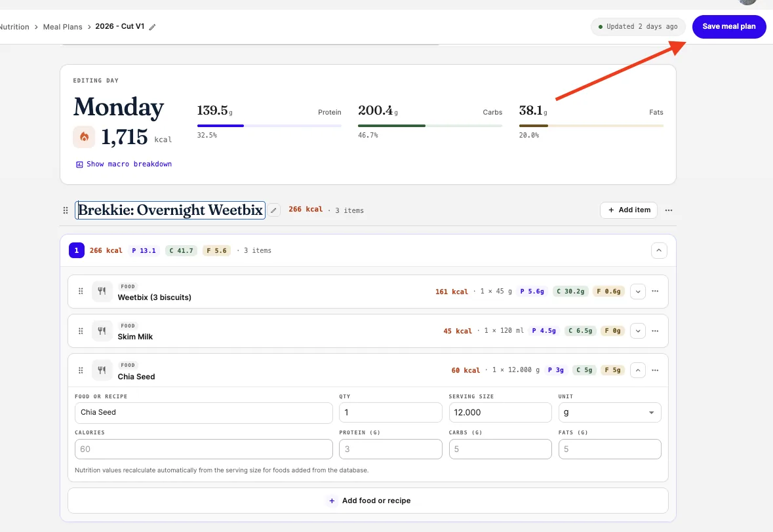Click the Chia Seed food name in row
773x532 pixels.
[x=136, y=377]
